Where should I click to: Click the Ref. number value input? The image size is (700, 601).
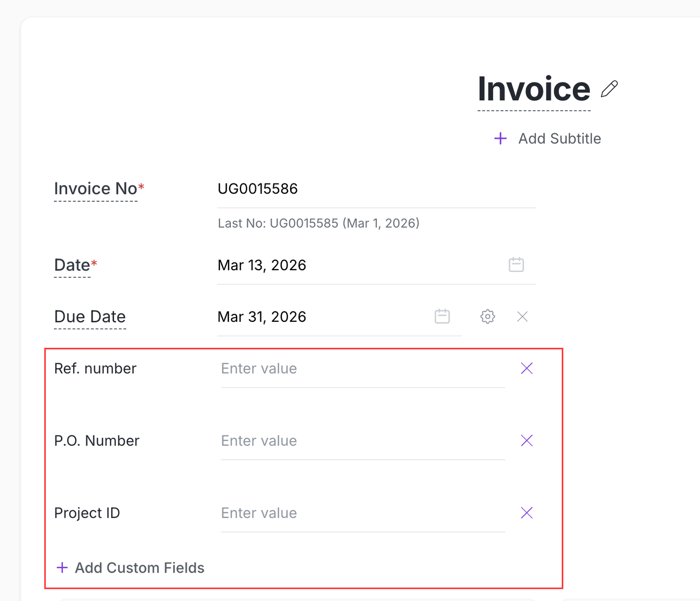coord(362,369)
